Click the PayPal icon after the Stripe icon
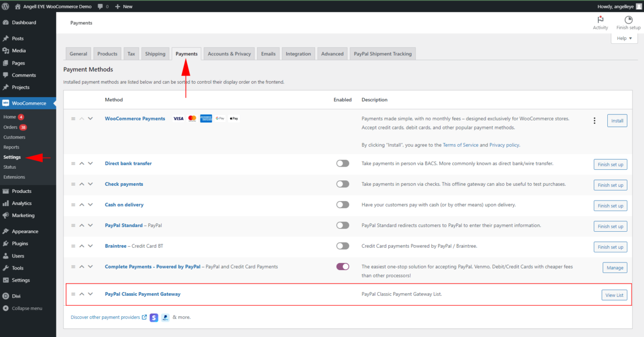 pos(166,317)
